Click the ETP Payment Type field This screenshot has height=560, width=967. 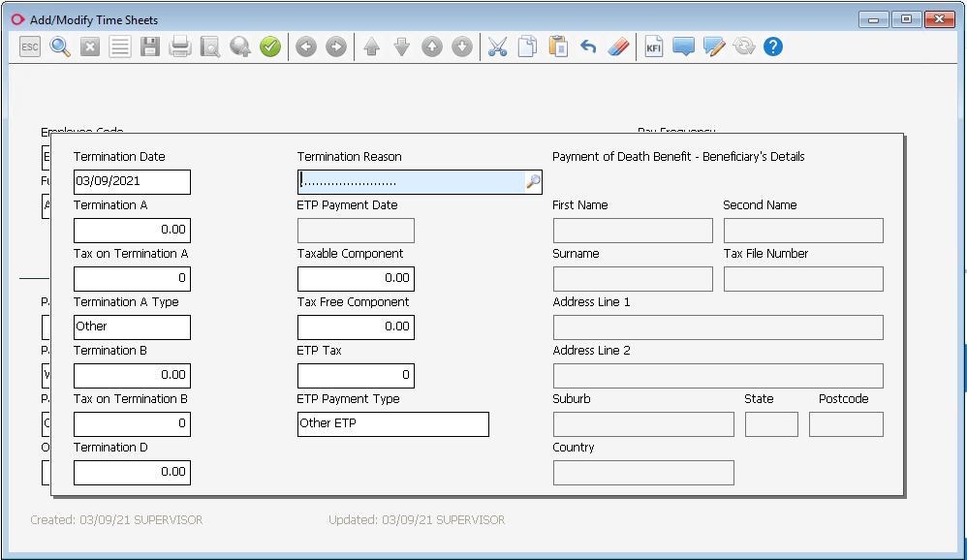(393, 424)
